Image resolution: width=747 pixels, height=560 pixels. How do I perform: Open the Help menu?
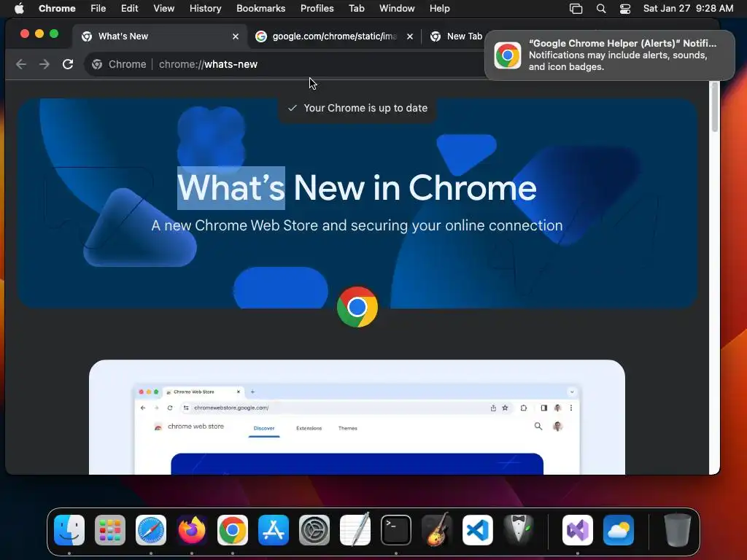point(439,8)
